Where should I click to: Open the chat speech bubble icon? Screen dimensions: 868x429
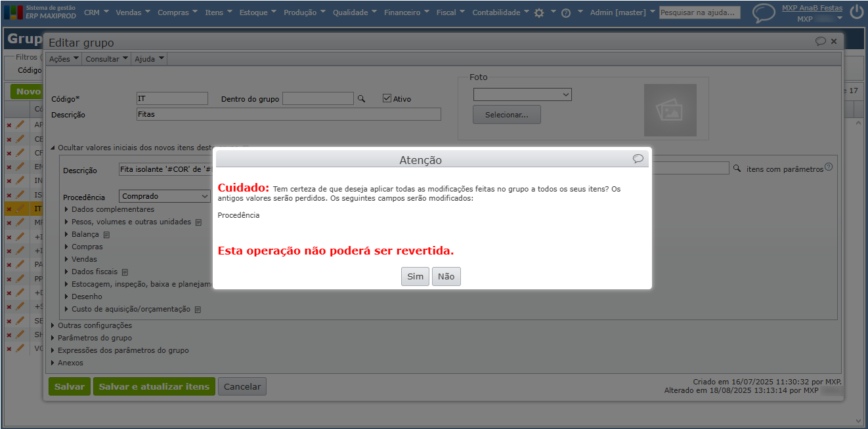[x=764, y=12]
